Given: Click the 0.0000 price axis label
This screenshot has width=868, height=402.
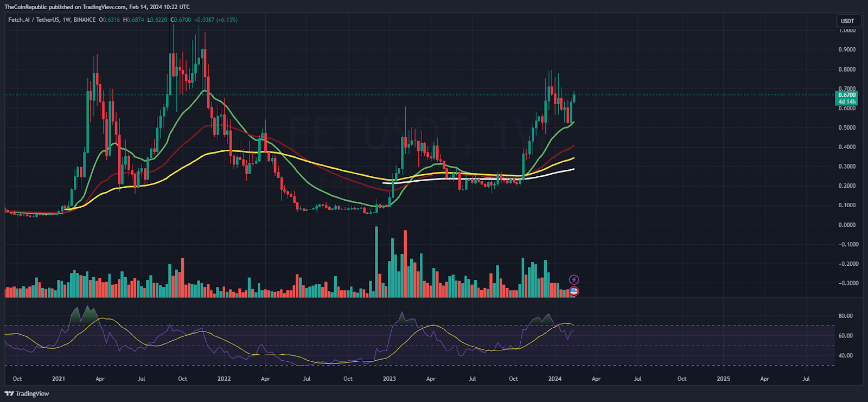Looking at the screenshot, I should click(847, 225).
